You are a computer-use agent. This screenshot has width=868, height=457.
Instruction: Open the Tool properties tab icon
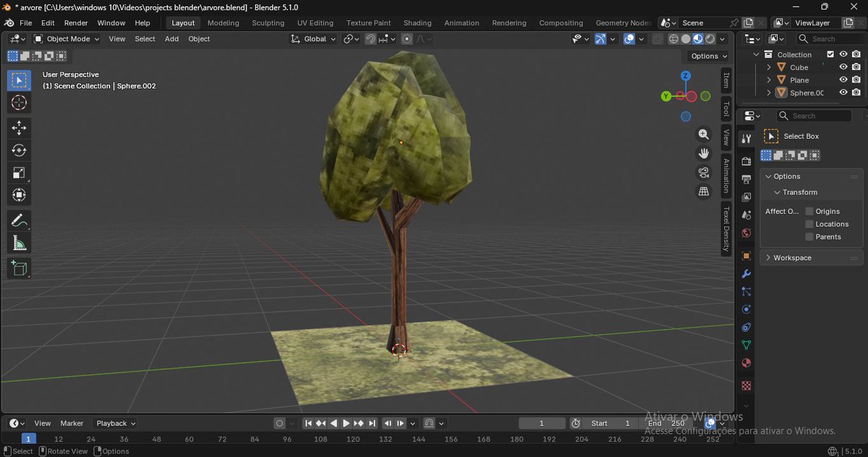pos(746,138)
